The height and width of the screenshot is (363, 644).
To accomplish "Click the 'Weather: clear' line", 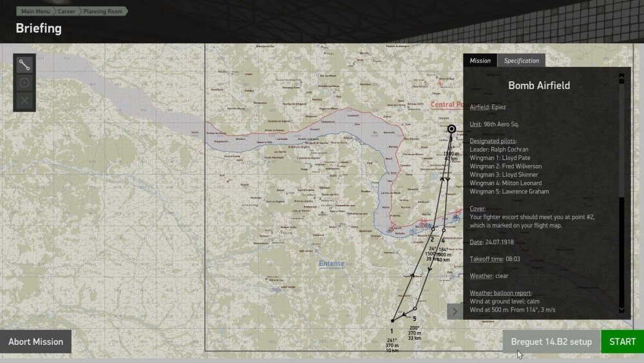I will (489, 276).
